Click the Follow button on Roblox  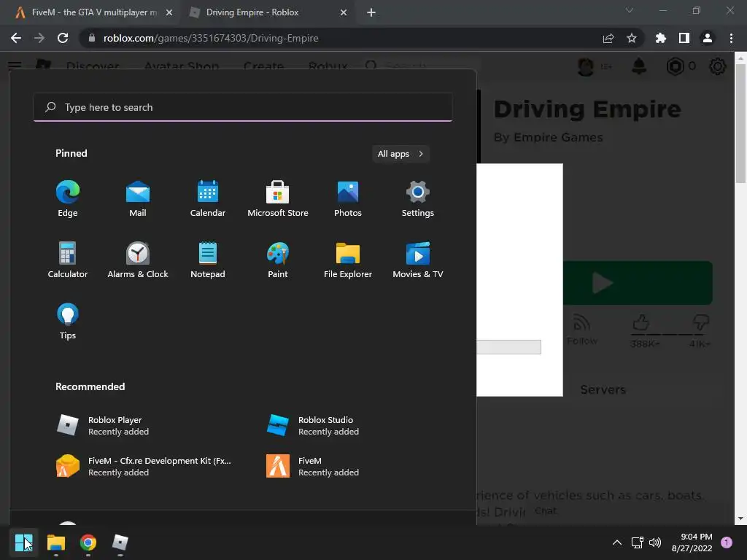point(581,330)
